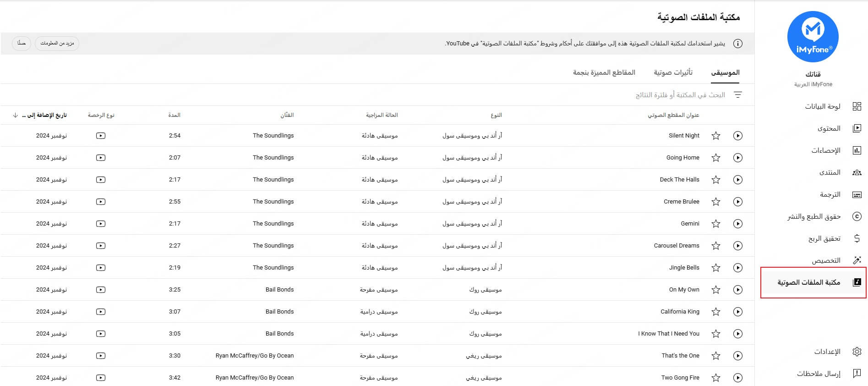
Task: Play the Going Home track
Action: (737, 158)
